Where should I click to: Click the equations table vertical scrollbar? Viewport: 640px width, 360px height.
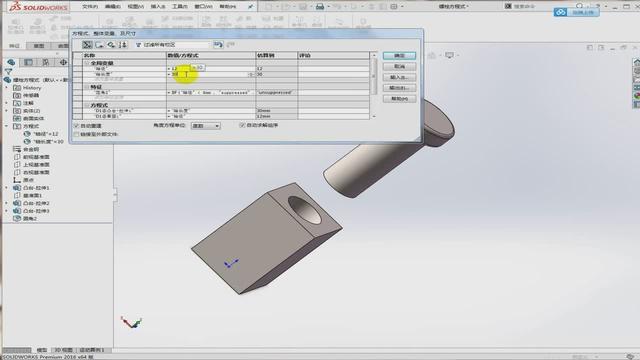tap(373, 86)
